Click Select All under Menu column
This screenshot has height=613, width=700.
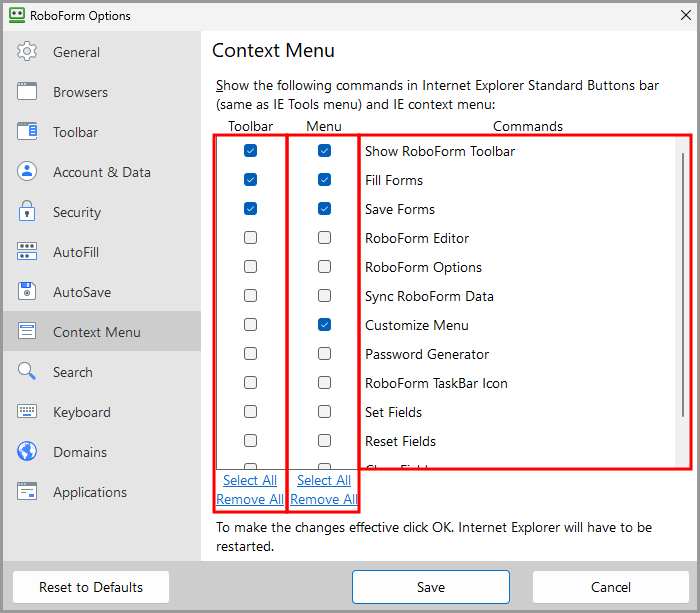[x=324, y=480]
